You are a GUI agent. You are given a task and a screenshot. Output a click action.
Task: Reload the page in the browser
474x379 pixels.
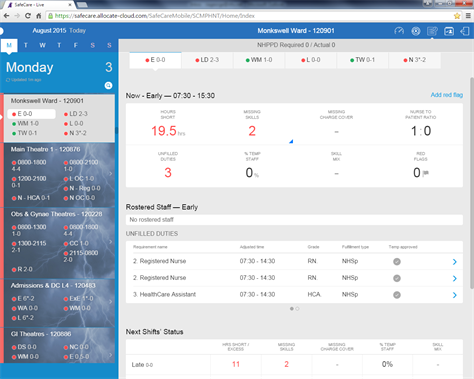[x=28, y=16]
